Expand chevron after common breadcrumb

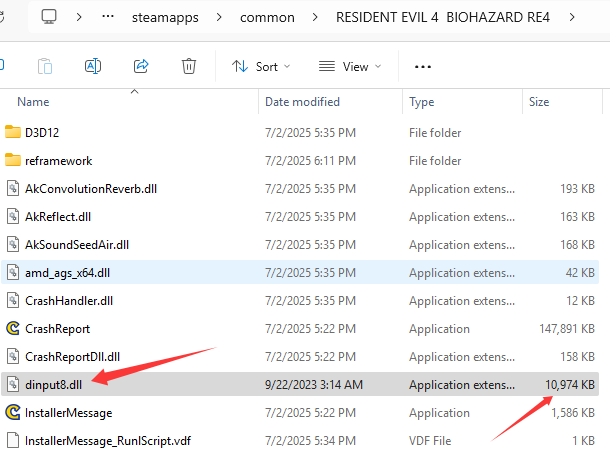(315, 17)
